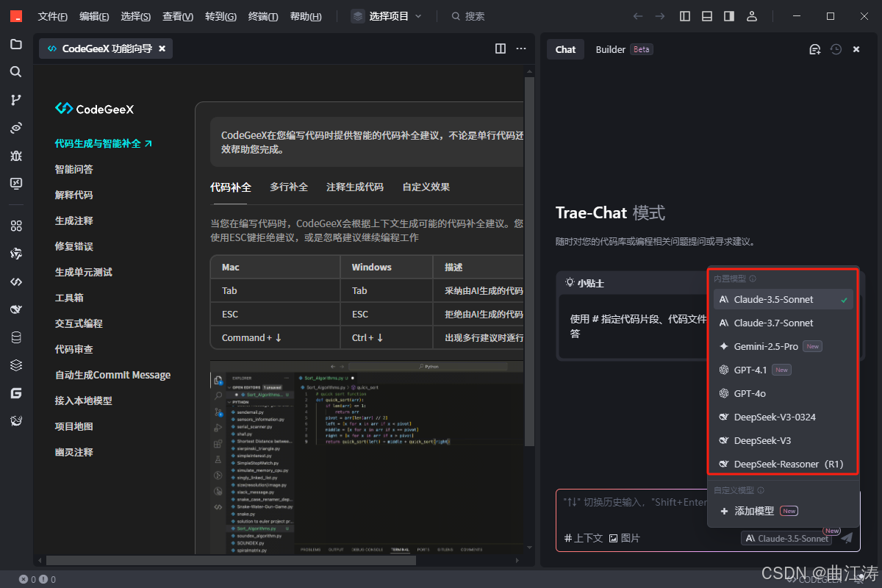The image size is (882, 588).
Task: Open editor more actions ellipsis
Action: point(521,49)
